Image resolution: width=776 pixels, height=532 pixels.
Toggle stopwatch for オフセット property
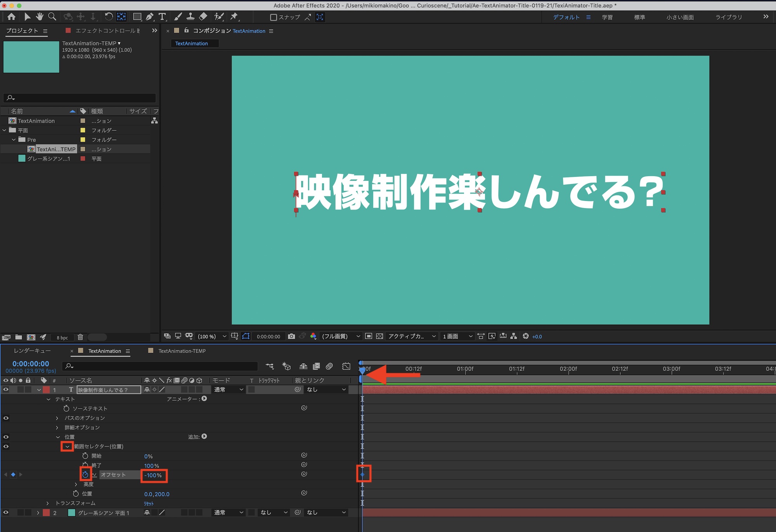85,475
